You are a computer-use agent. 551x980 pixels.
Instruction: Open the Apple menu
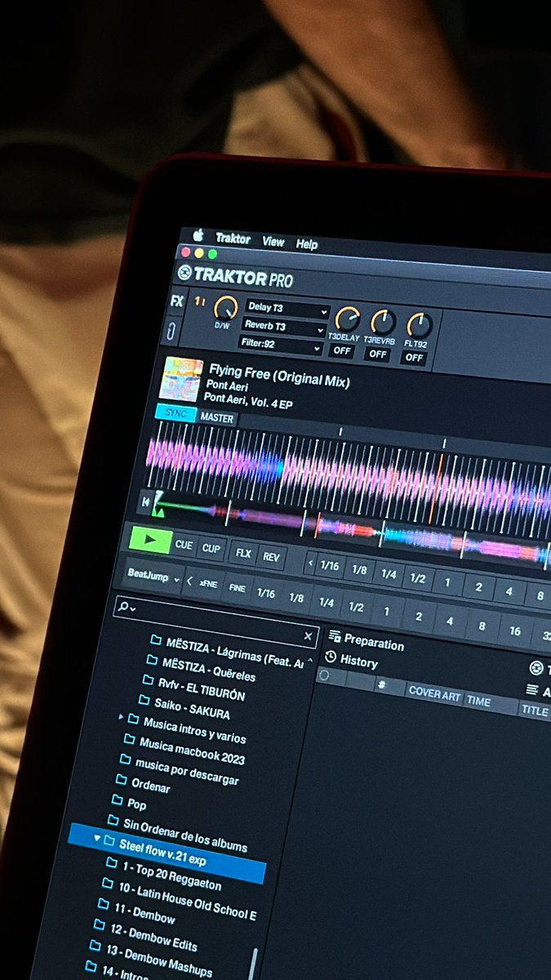[x=197, y=236]
